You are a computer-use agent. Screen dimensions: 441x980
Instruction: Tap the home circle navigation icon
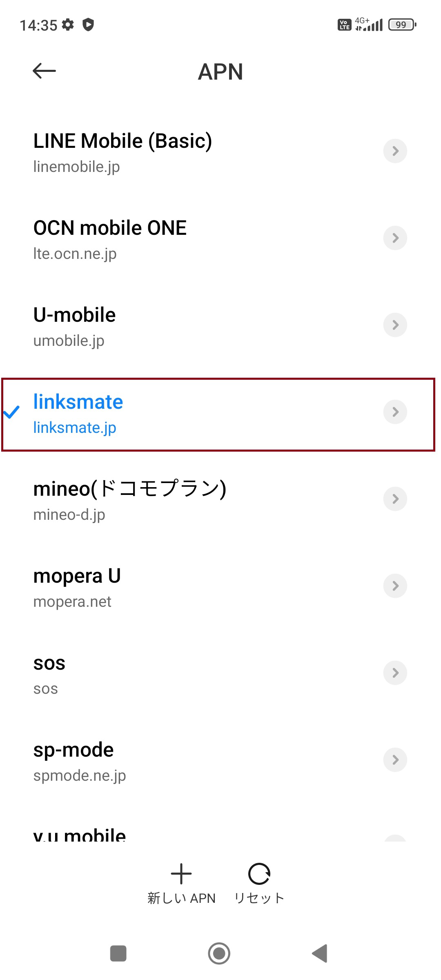(219, 954)
